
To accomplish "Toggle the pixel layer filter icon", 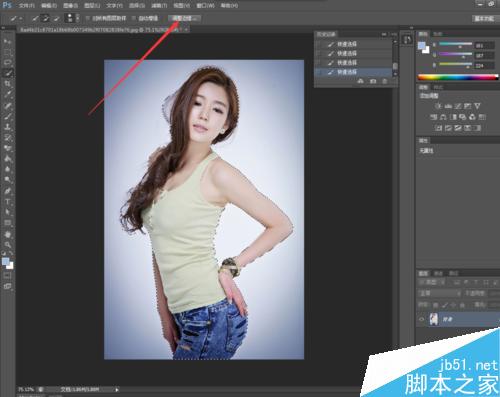I will (x=457, y=282).
